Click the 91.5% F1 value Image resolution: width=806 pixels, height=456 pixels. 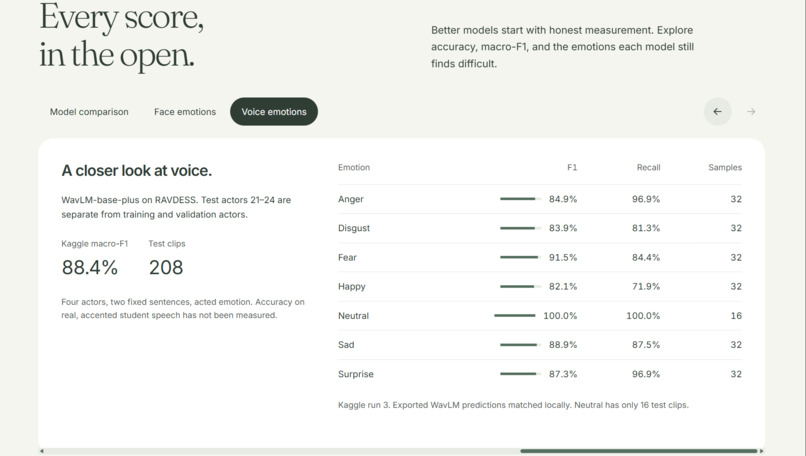[563, 258]
